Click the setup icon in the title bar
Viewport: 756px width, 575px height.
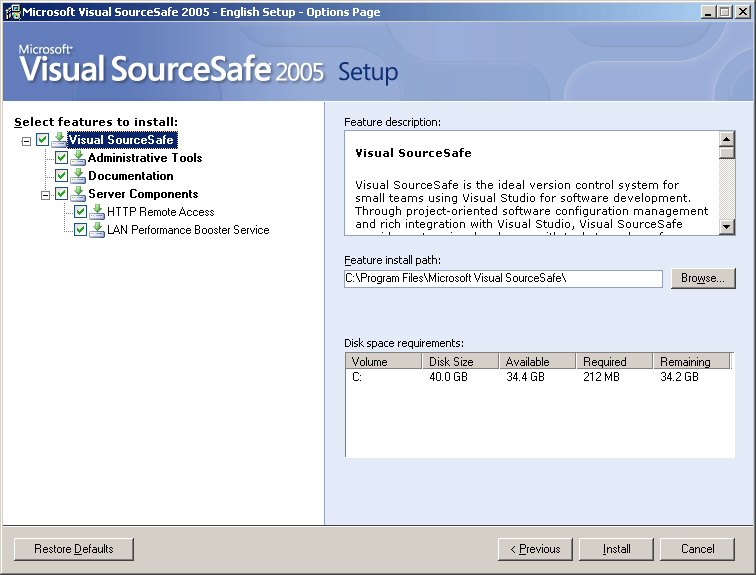[x=13, y=12]
